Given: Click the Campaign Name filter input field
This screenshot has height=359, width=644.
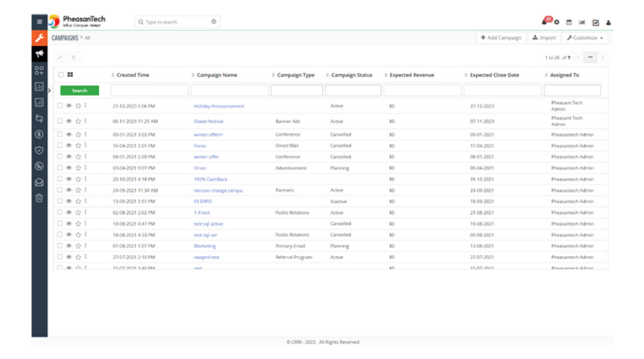Looking at the screenshot, I should point(229,90).
